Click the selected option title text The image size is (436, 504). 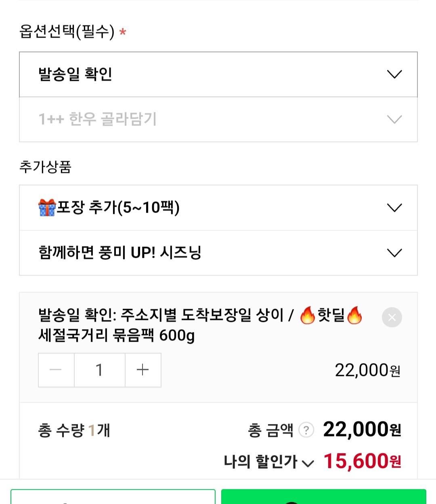click(200, 325)
